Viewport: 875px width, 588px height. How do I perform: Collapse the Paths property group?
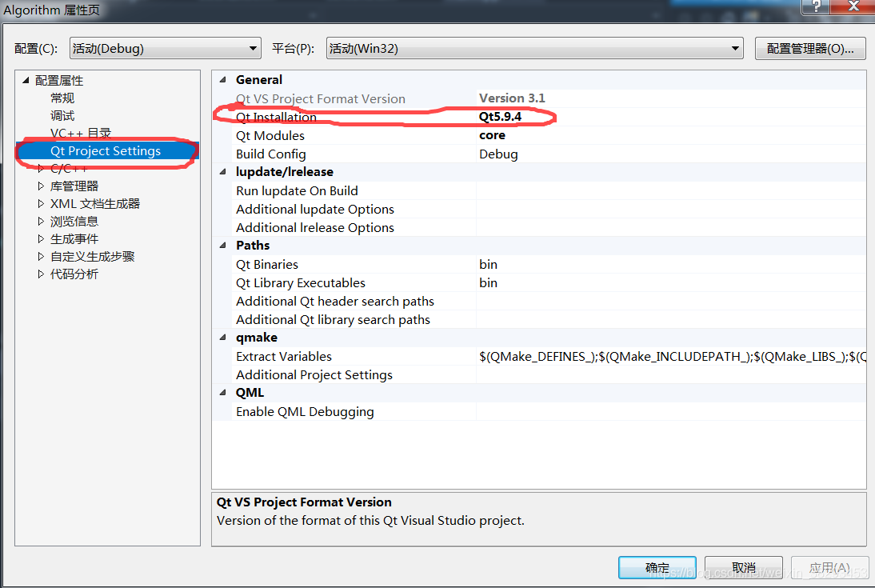click(x=223, y=246)
